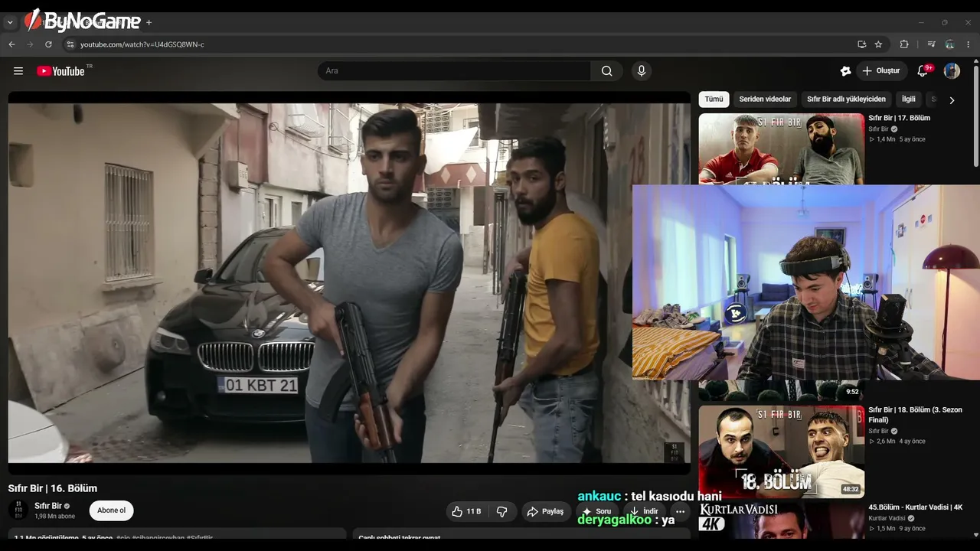
Task: Click the install app icon in address bar
Action: (861, 44)
